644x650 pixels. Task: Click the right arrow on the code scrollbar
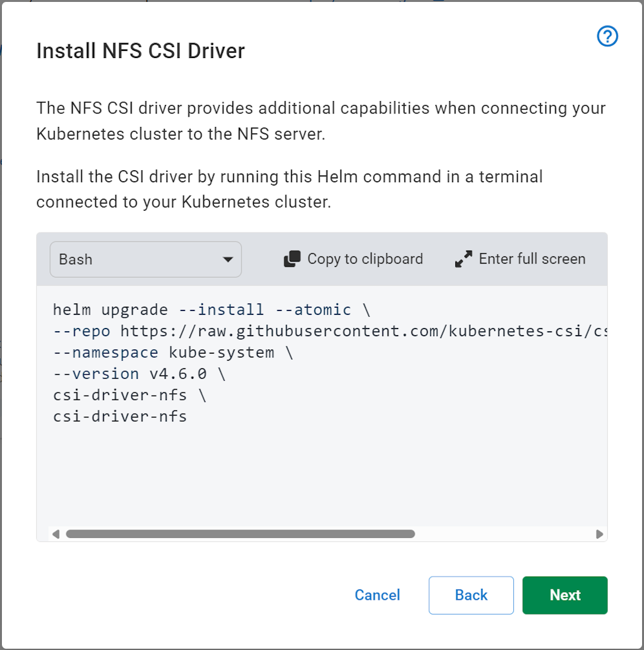(599, 534)
